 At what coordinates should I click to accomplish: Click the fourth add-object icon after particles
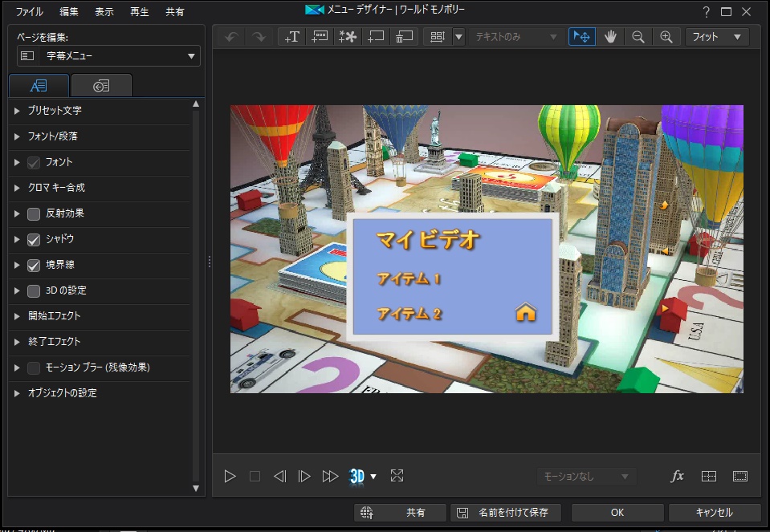[376, 37]
